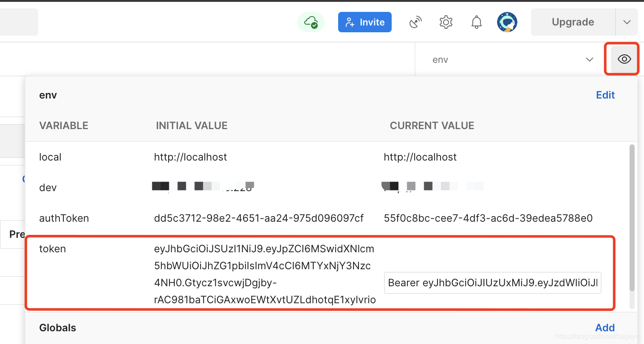
Task: Click the Globals section heading
Action: 58,328
